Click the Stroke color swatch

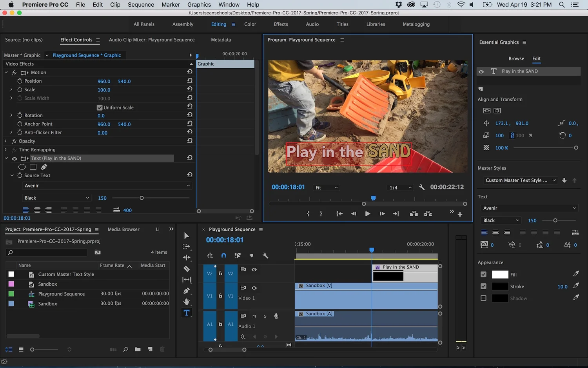pyautogui.click(x=500, y=286)
